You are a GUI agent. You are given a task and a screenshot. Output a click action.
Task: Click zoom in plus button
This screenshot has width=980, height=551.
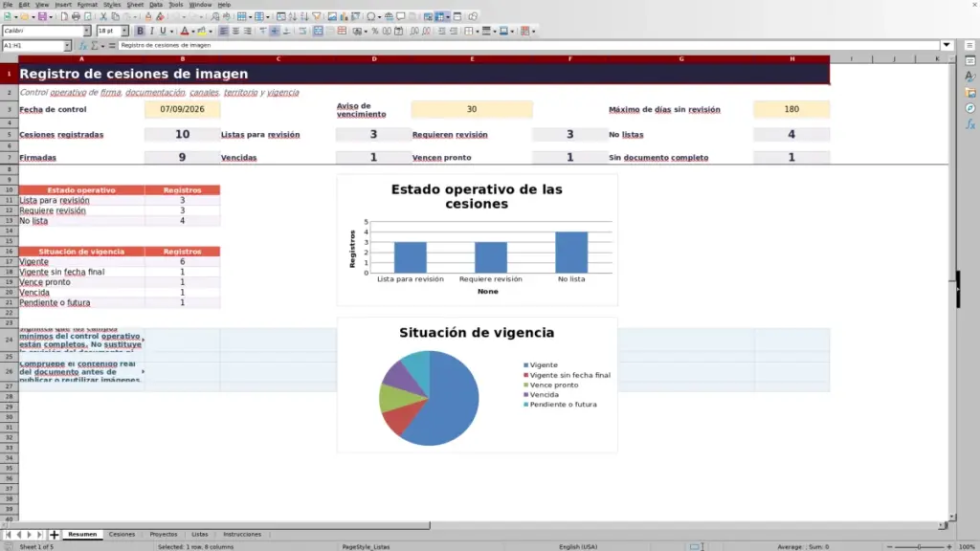click(x=948, y=546)
